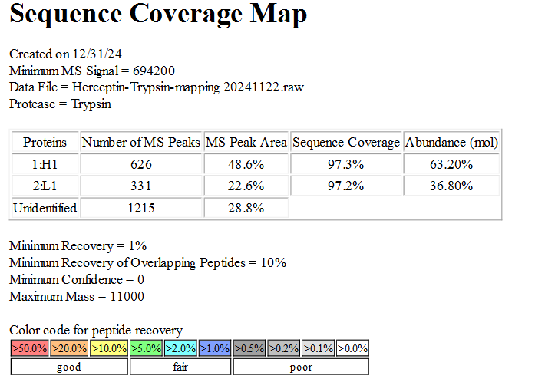Select the blue >1.0% legend swatch
Viewport: 535px width, 392px height.
pos(215,348)
